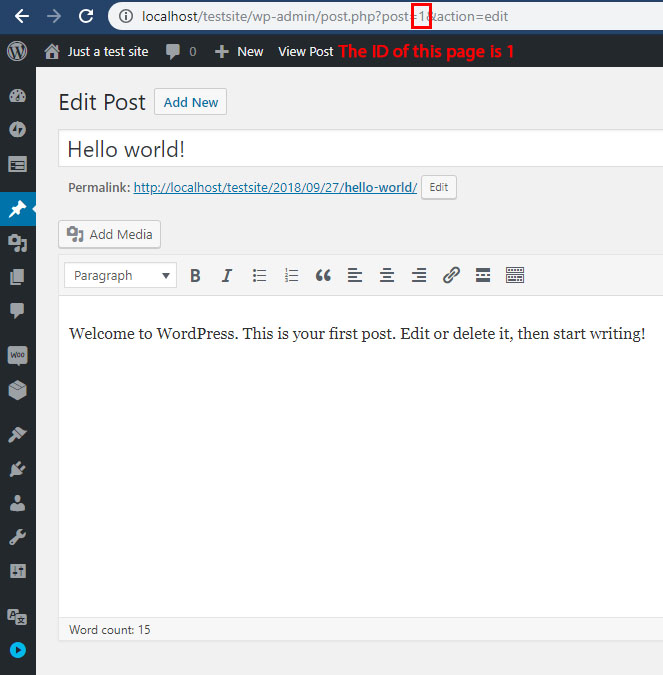Open Appearance paintbrush icon in sidebar
This screenshot has width=663, height=675.
click(x=18, y=434)
